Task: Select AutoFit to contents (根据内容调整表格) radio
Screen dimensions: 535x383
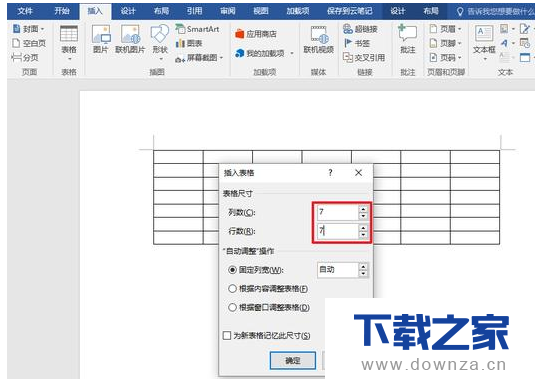Action: [232, 289]
